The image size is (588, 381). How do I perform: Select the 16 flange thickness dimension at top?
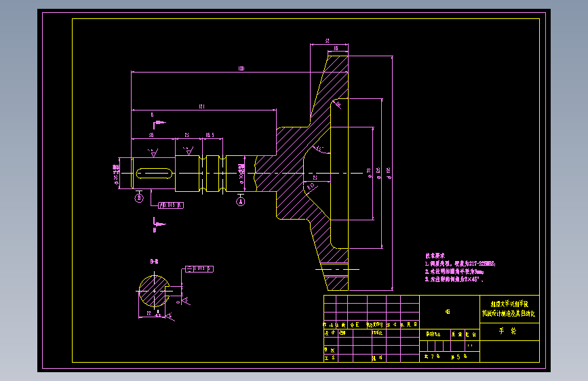(x=336, y=48)
